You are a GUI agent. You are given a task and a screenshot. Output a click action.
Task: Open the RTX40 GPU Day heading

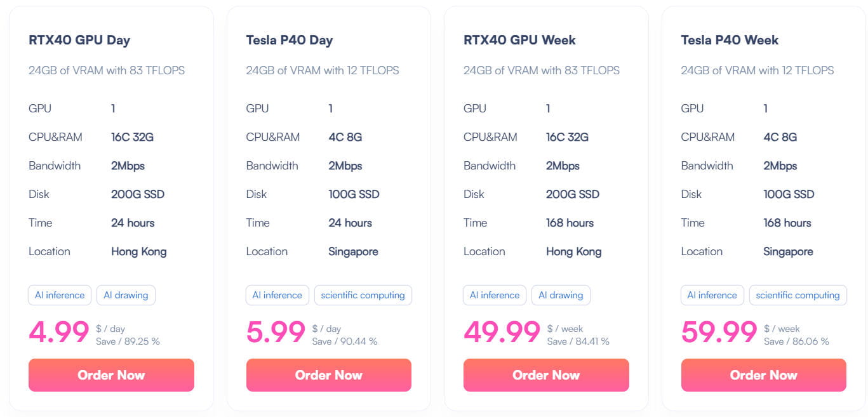point(79,40)
